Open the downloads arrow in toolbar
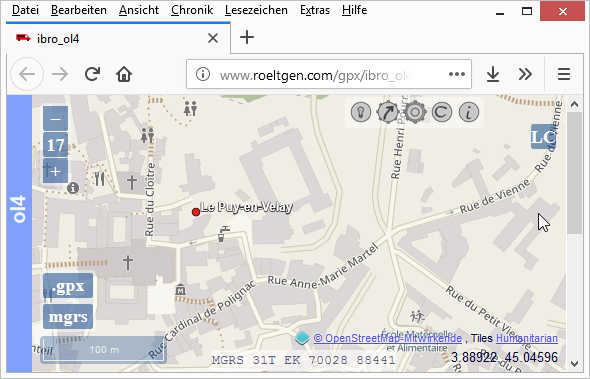Viewport: 590px width, 379px height. click(493, 74)
